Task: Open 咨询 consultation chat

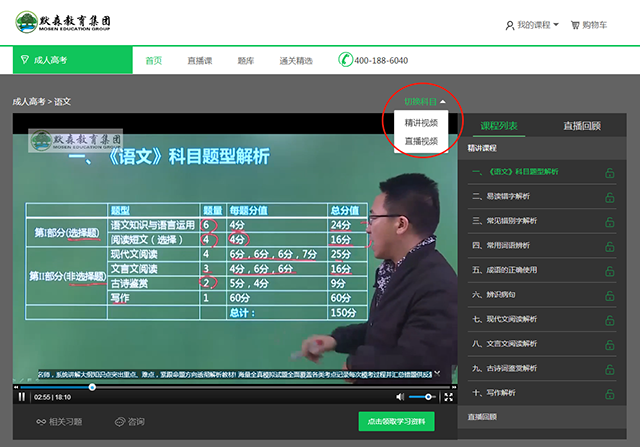Action: point(130,422)
